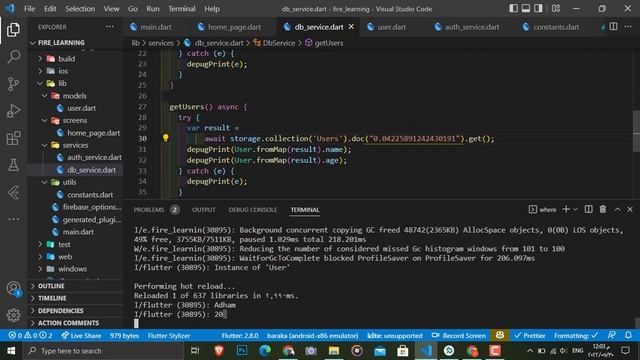Toggle Secondary Side Bar visibility

538,8
